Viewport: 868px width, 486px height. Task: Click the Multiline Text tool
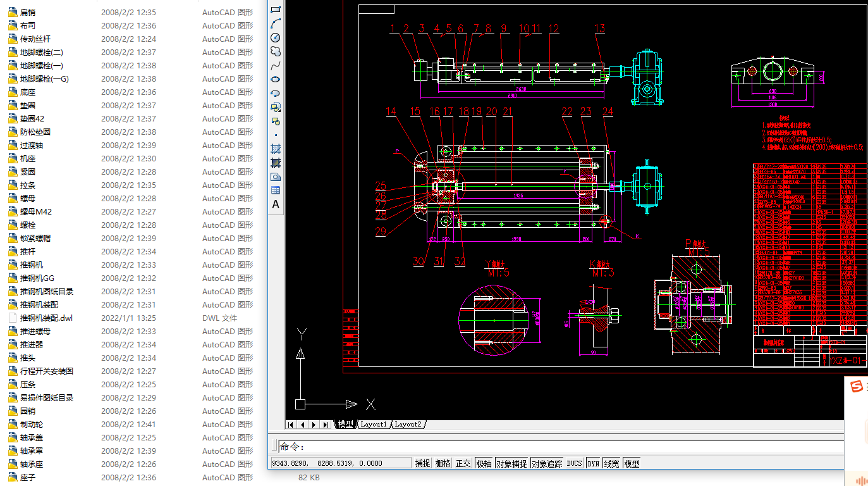276,204
